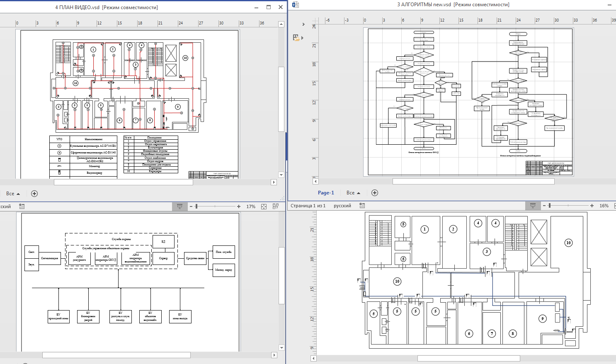The image size is (616, 364).
Task: Click the русский language indicator
Action: coord(342,206)
